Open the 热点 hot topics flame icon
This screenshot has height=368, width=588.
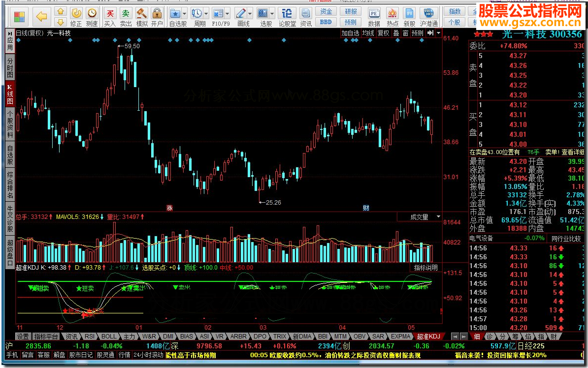tap(392, 14)
